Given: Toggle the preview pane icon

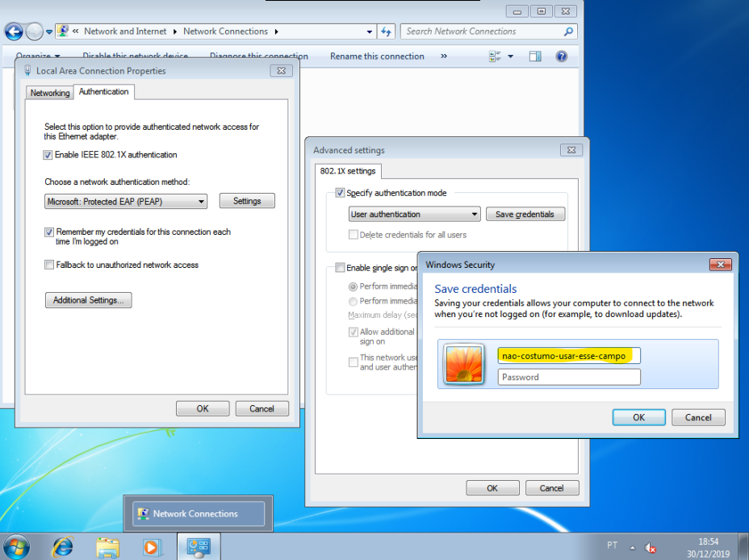Looking at the screenshot, I should pos(535,56).
